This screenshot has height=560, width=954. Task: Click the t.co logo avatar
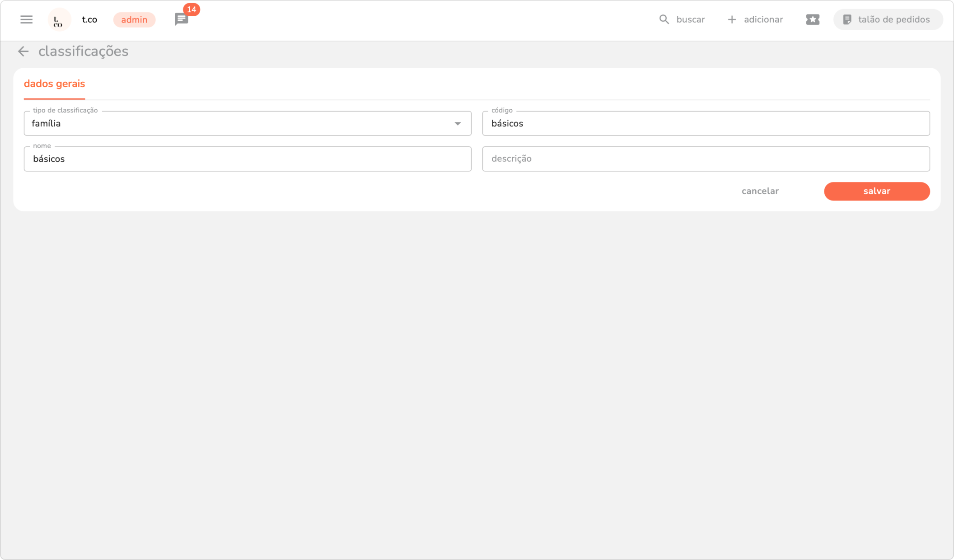59,20
